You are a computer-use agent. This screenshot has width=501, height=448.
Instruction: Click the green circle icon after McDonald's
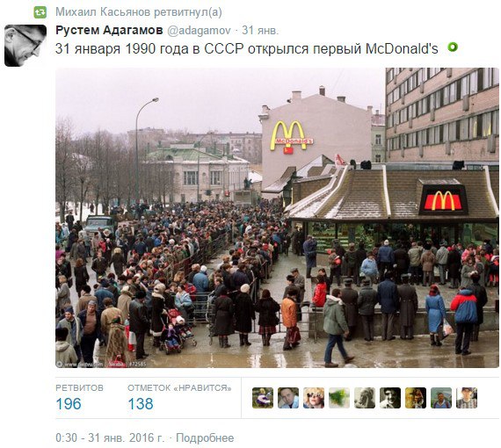tap(453, 47)
